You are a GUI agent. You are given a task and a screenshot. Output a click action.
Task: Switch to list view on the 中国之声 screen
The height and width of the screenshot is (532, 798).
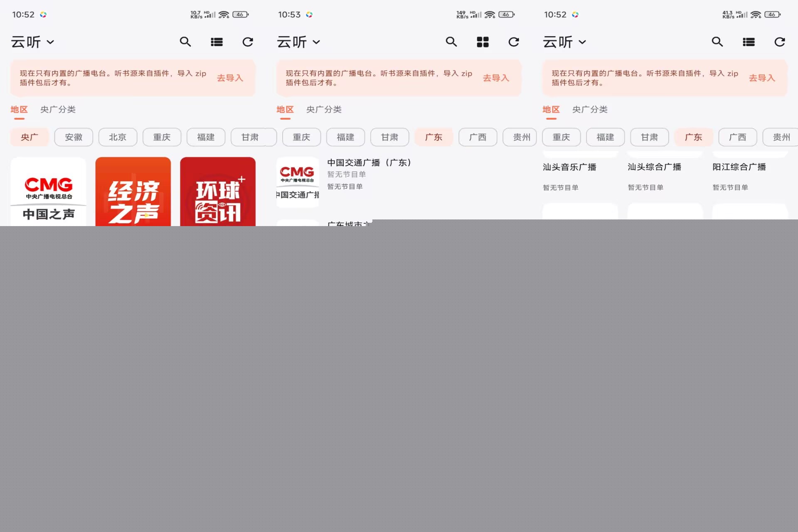tap(217, 42)
